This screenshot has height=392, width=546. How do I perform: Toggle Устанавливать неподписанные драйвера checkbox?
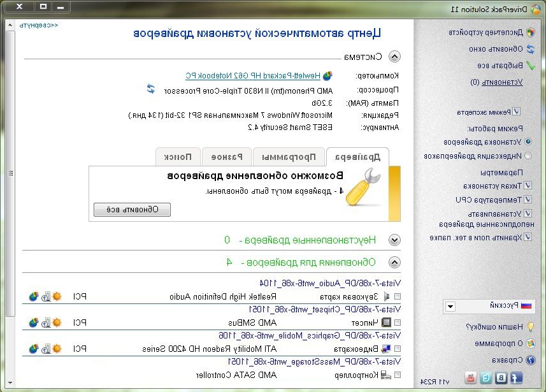pos(528,214)
